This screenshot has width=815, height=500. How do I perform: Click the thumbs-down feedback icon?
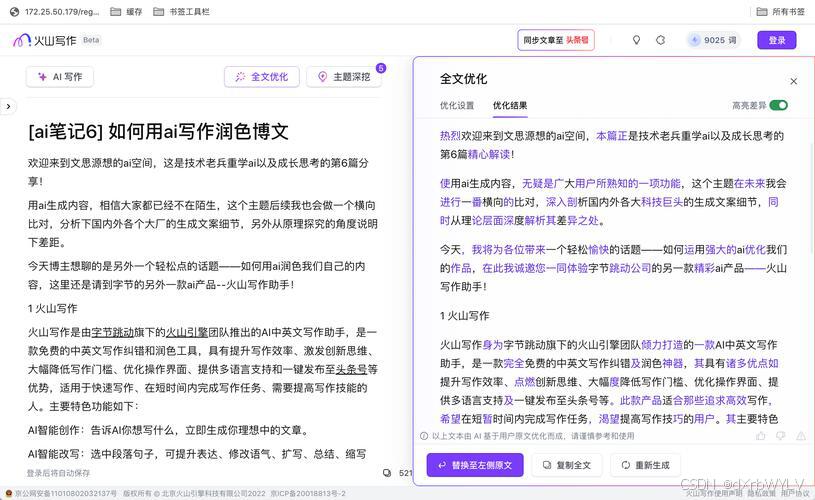tap(781, 436)
